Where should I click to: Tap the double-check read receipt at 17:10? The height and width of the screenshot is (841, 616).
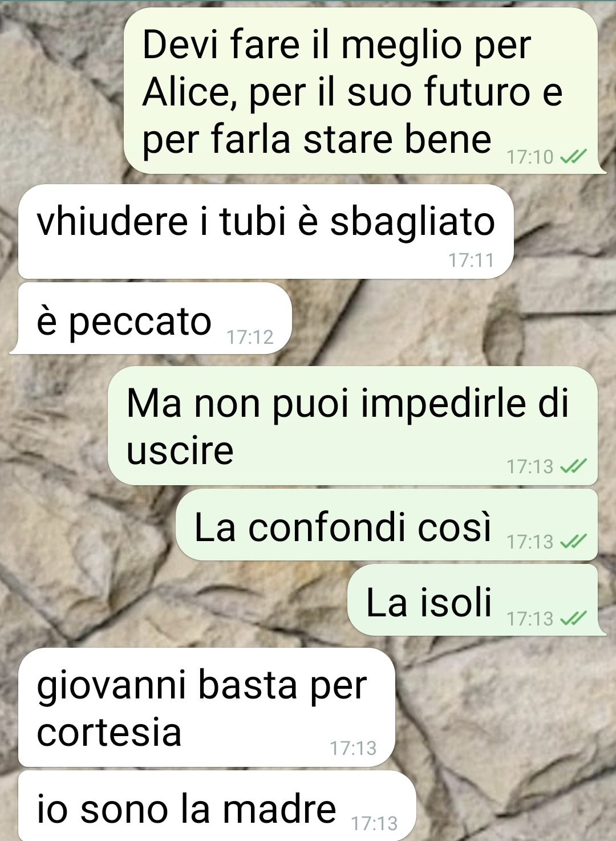click(573, 156)
